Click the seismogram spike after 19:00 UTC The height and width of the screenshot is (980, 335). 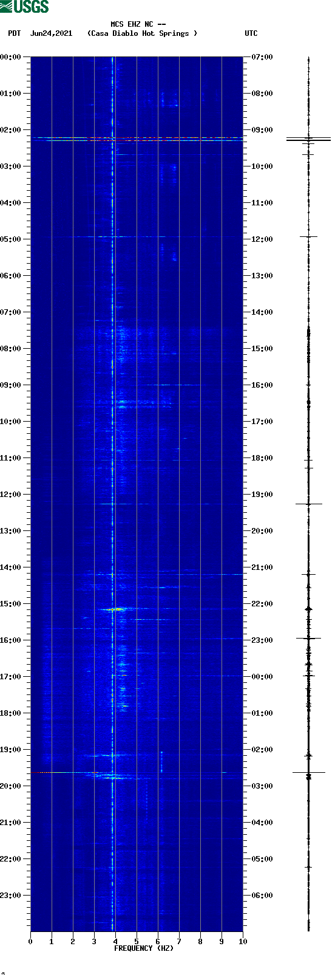click(x=308, y=504)
